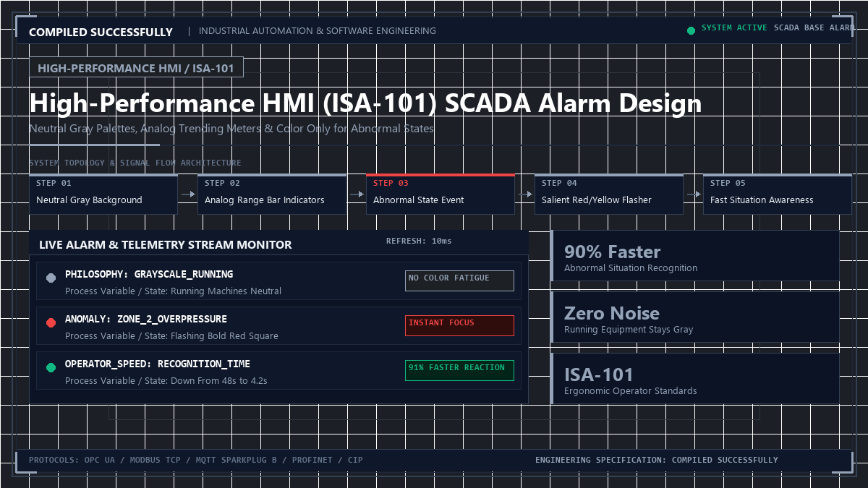Open the Zero Noise stat card

(695, 317)
